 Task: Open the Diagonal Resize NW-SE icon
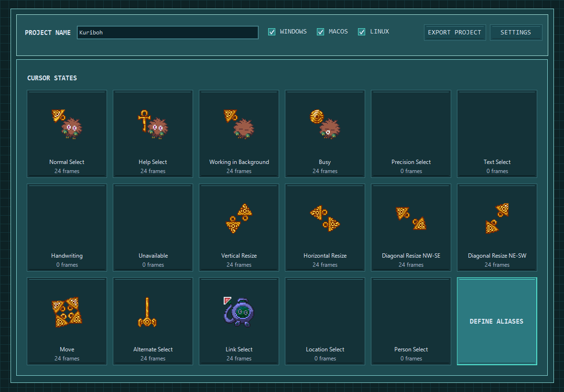tap(411, 218)
